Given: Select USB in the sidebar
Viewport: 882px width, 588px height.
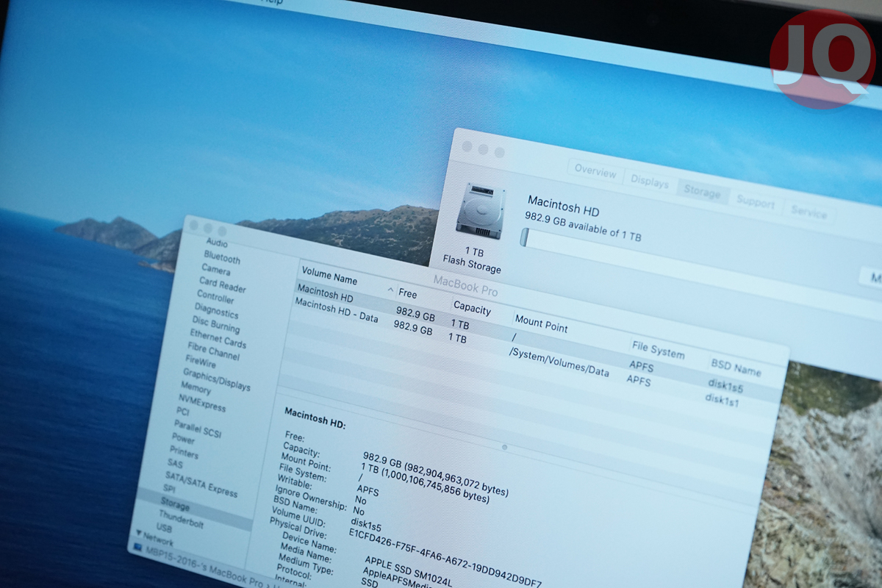Looking at the screenshot, I should point(164,528).
